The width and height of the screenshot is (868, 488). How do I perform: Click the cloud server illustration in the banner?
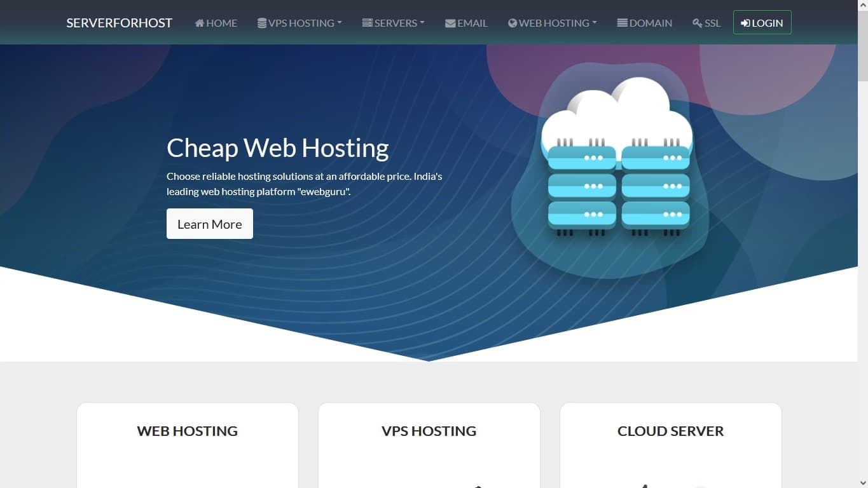[617, 159]
